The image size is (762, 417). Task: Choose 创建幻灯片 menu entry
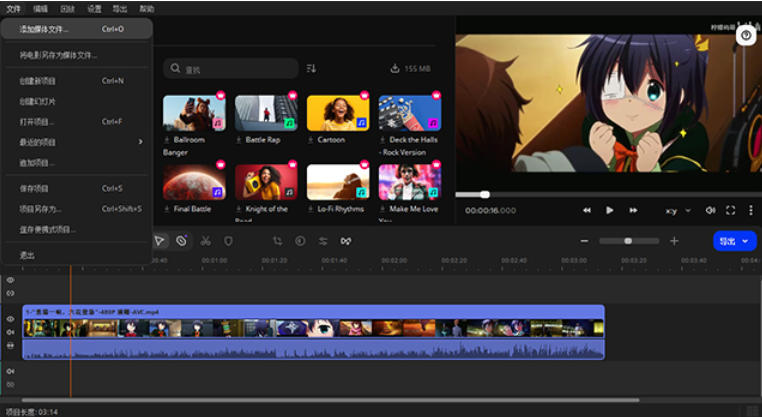click(x=77, y=102)
